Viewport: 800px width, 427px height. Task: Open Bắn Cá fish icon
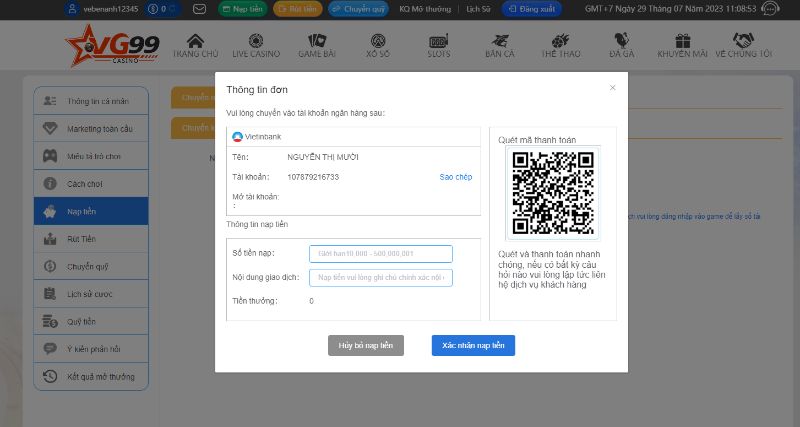pyautogui.click(x=500, y=41)
